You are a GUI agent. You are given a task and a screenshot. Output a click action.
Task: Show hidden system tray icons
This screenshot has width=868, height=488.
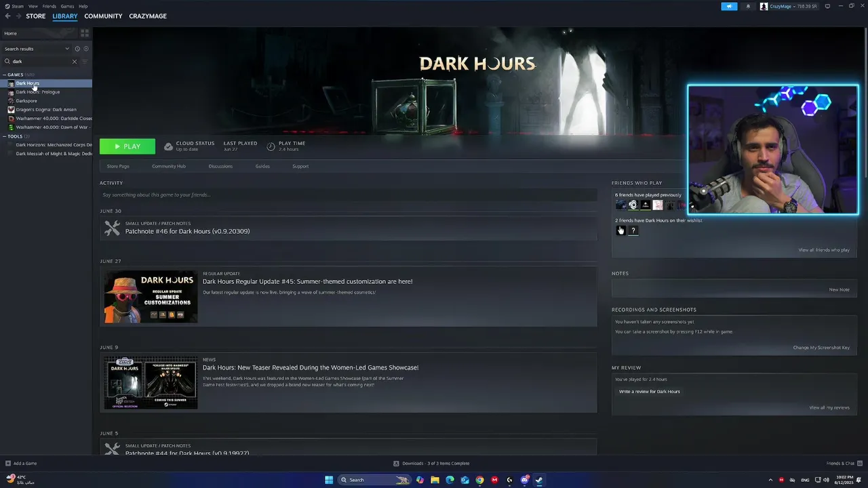770,480
